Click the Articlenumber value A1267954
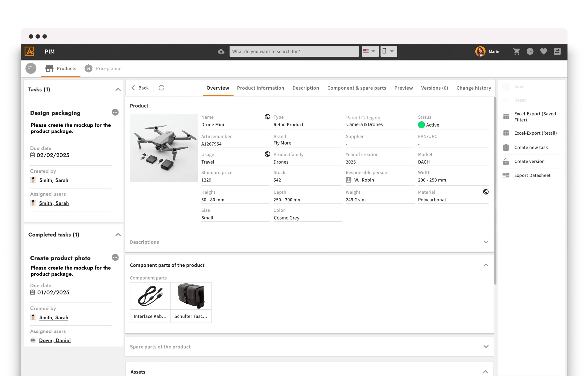This screenshot has height=376, width=588. (x=212, y=144)
